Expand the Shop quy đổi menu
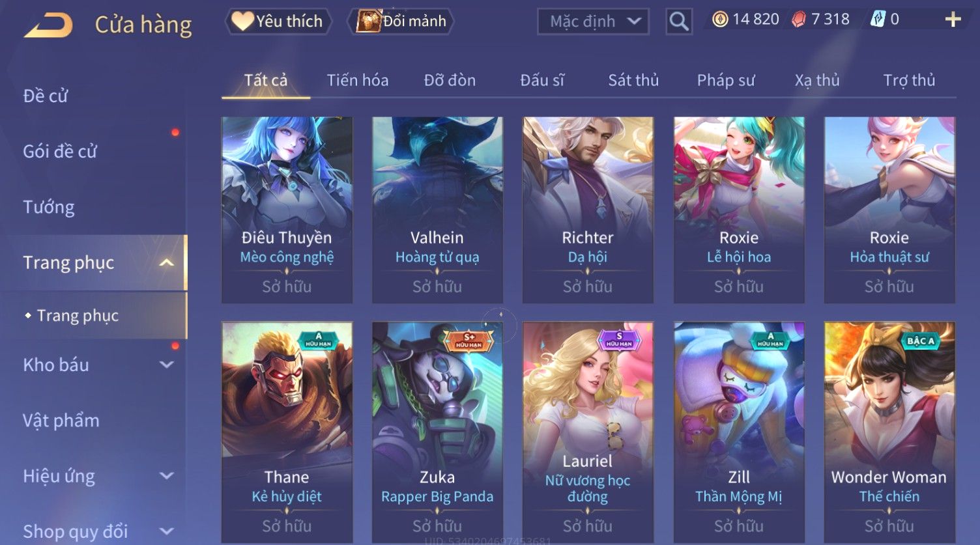Image resolution: width=980 pixels, height=545 pixels. point(167,531)
